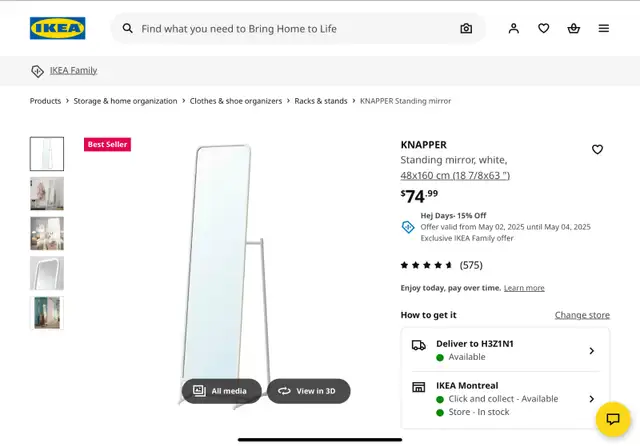640x446 pixels.
Task: Open the yellow chat bubble
Action: point(613,419)
